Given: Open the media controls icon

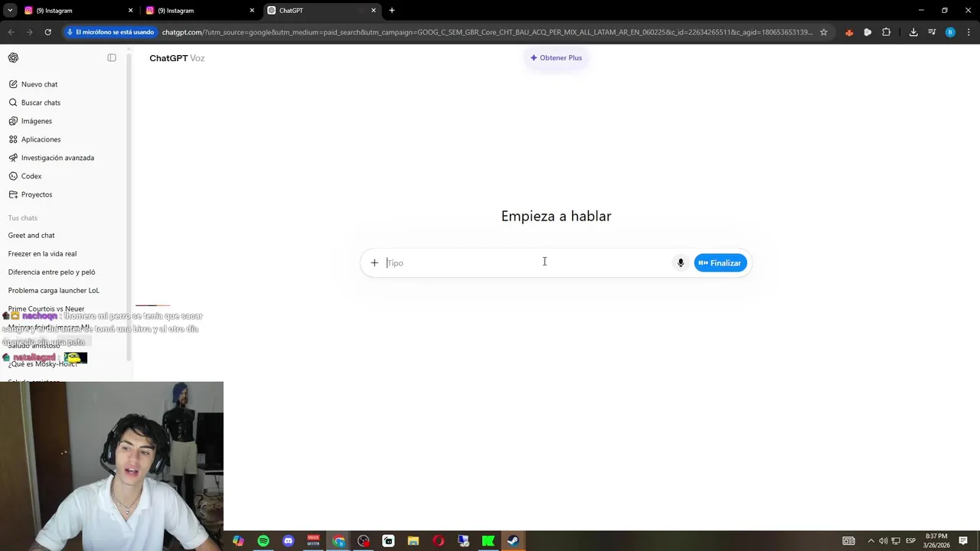Looking at the screenshot, I should (932, 32).
